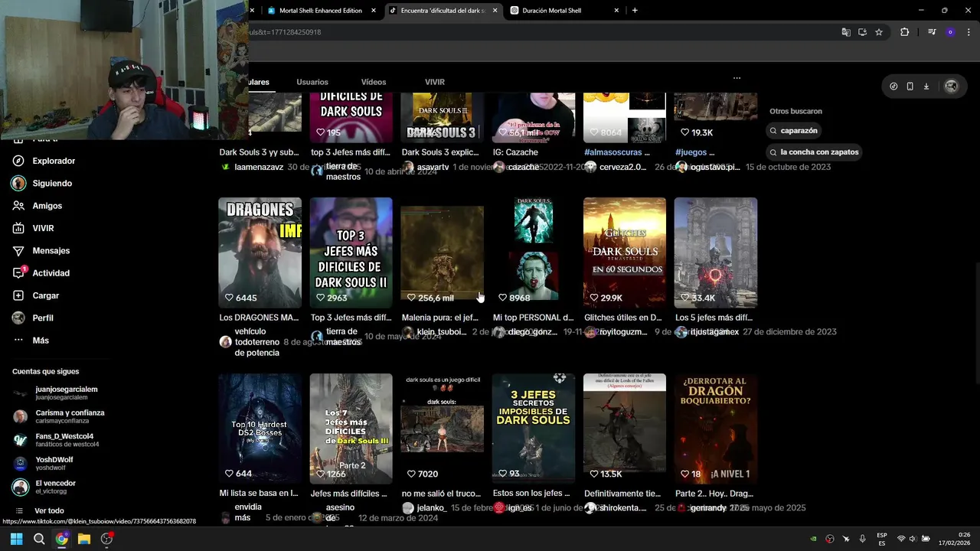
Task: Click 'Dark Souls 3 explic...' video title
Action: pos(440,152)
